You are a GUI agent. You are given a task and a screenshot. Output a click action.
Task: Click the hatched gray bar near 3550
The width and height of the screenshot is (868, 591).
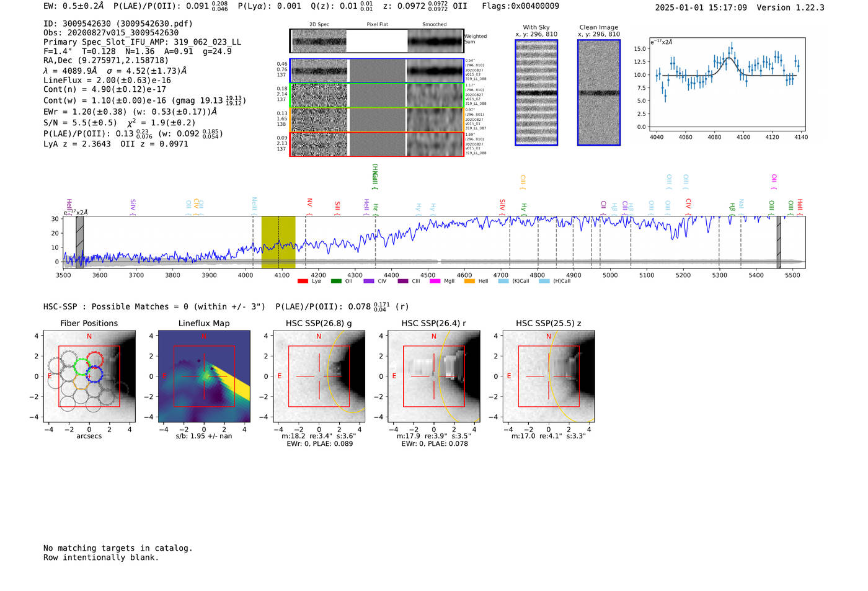(80, 242)
